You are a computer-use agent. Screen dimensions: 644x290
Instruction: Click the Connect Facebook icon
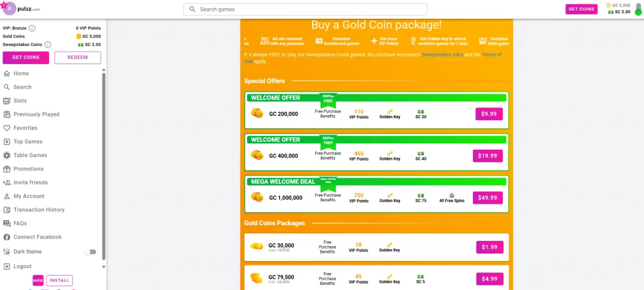(7, 237)
